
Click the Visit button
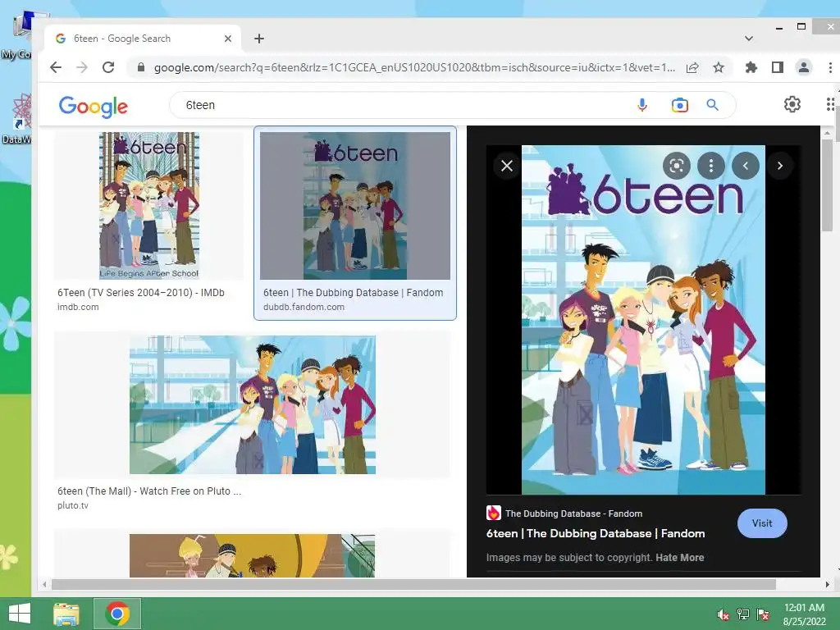coord(762,523)
